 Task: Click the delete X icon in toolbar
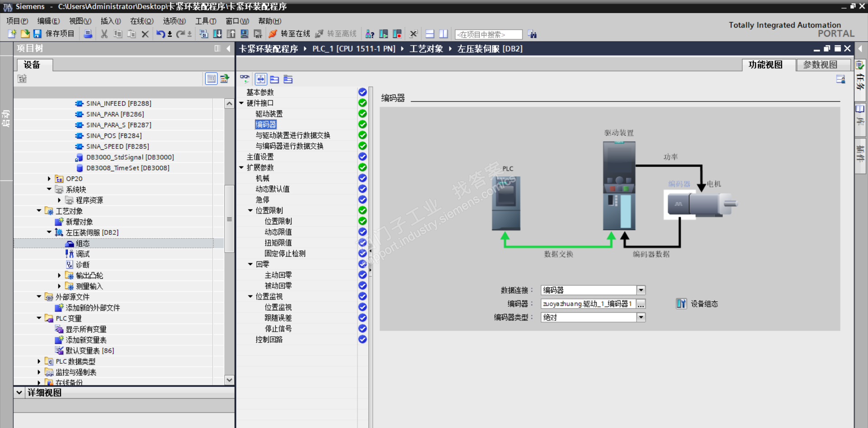tap(145, 34)
